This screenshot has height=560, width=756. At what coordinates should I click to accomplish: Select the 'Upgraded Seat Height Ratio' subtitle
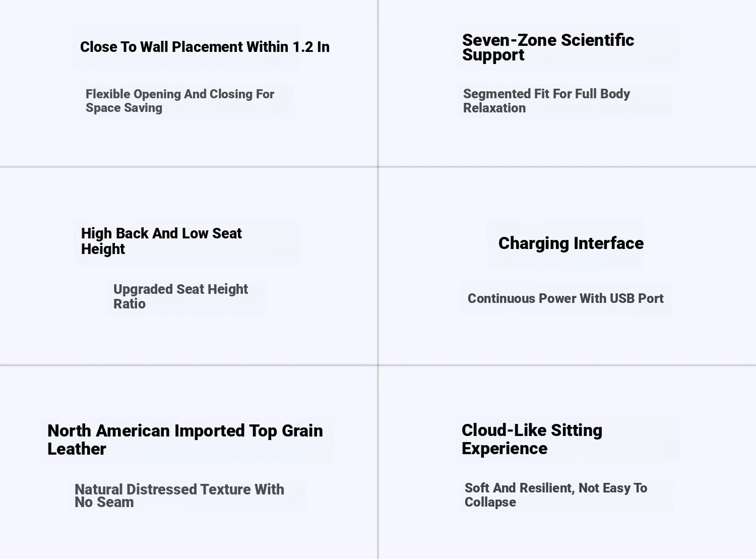click(180, 296)
